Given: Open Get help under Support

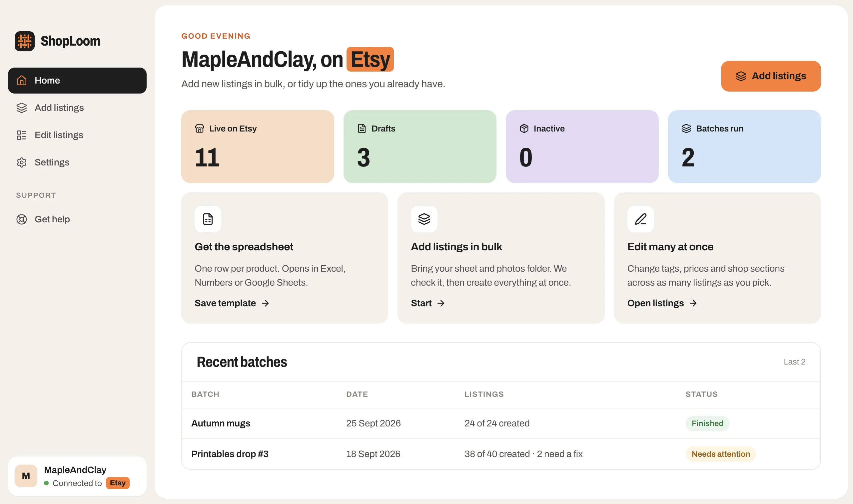Looking at the screenshot, I should coord(77,219).
